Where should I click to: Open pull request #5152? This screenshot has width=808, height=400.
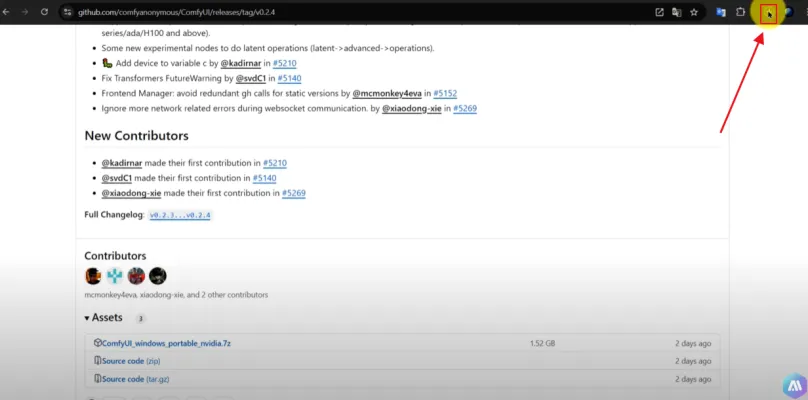445,92
